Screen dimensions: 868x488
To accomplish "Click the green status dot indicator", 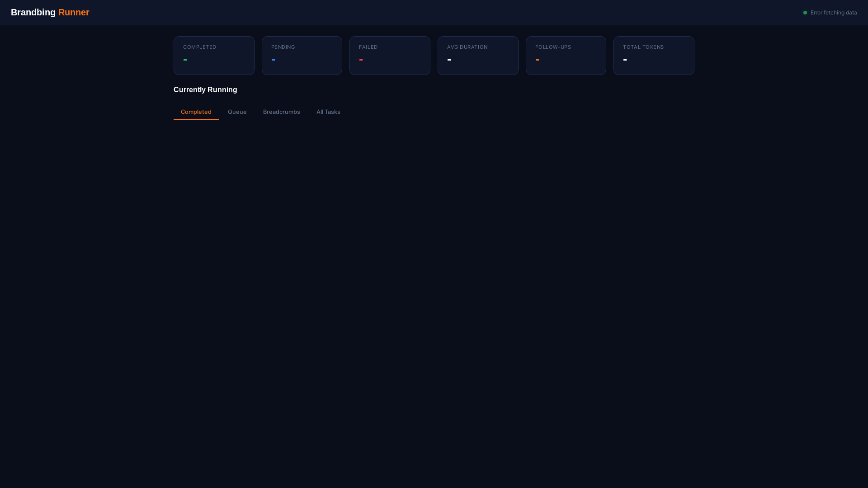I will click(x=805, y=13).
